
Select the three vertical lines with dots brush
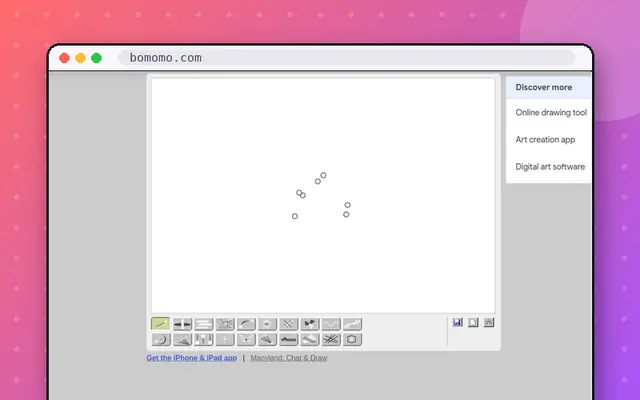tap(204, 339)
